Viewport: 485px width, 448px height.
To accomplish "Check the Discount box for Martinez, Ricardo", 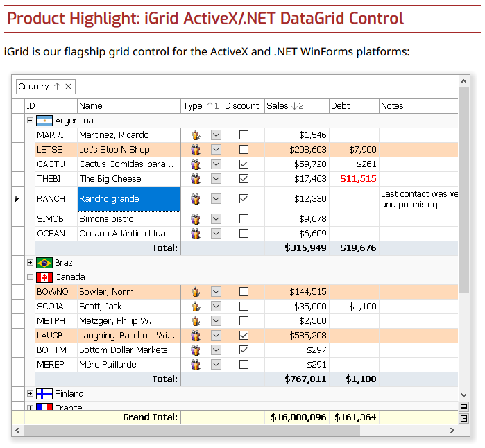I will (244, 135).
